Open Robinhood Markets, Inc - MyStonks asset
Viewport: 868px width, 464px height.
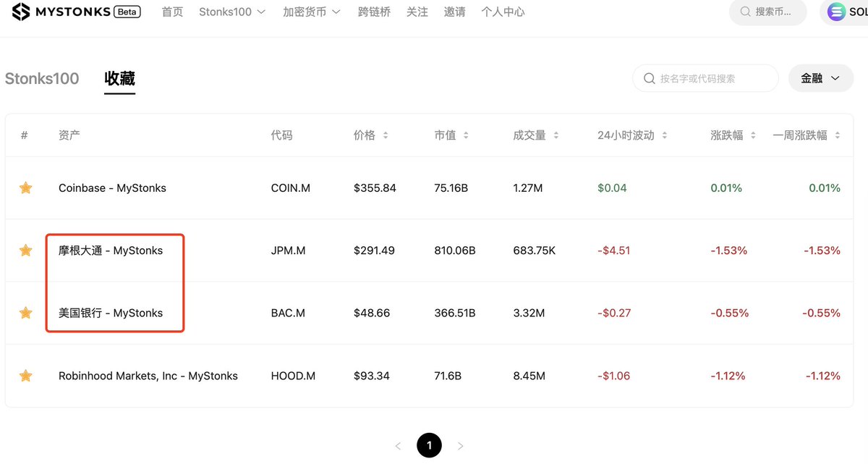click(148, 376)
